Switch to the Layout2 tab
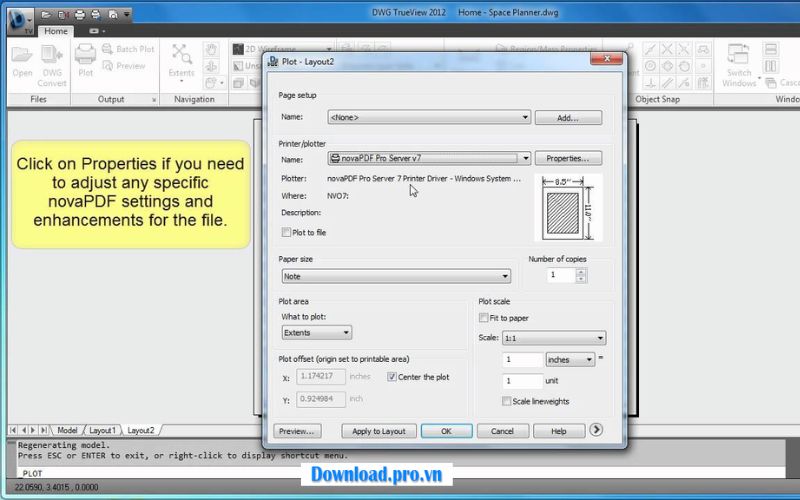Viewport: 800px width, 500px height. pyautogui.click(x=140, y=430)
